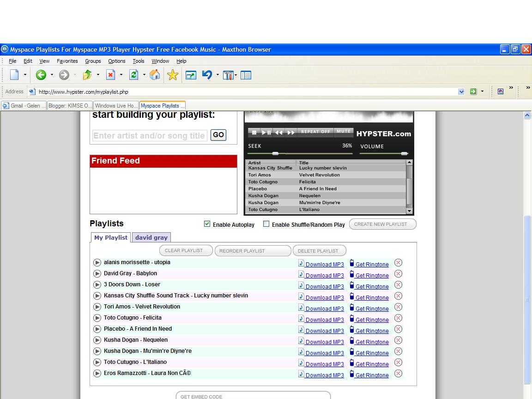Click the blue Undo arrow icon
This screenshot has width=532, height=399.
click(207, 75)
